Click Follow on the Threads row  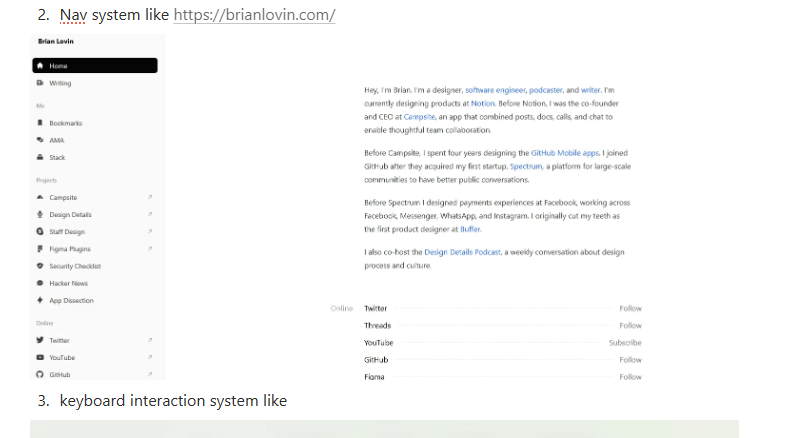pyautogui.click(x=630, y=325)
